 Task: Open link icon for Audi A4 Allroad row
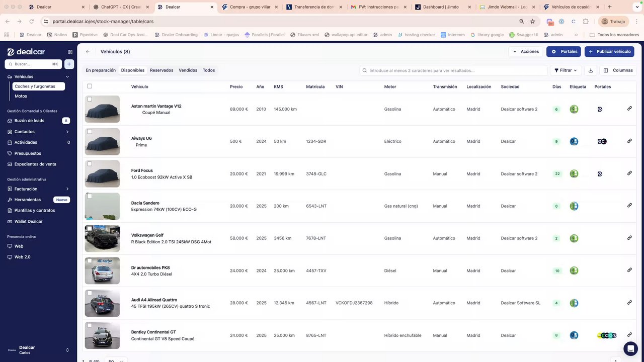tap(629, 302)
